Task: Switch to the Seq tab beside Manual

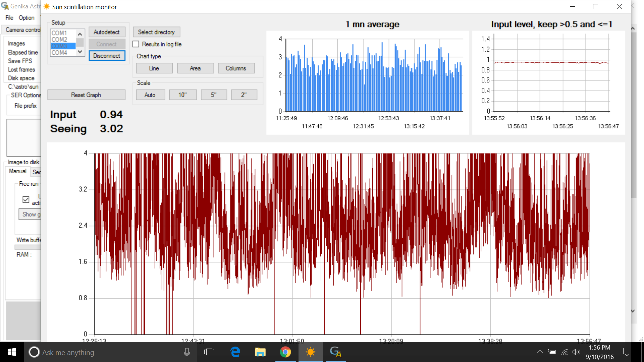Action: pos(36,172)
